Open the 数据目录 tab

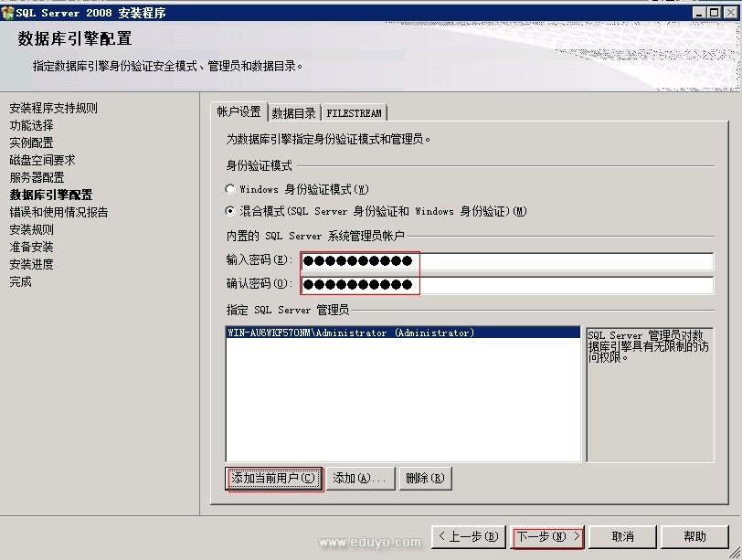click(293, 113)
